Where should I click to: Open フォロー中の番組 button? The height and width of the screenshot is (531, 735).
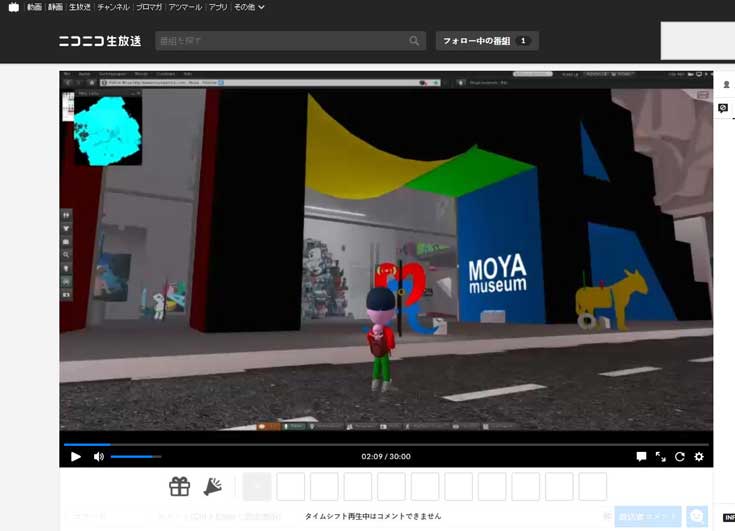point(487,41)
